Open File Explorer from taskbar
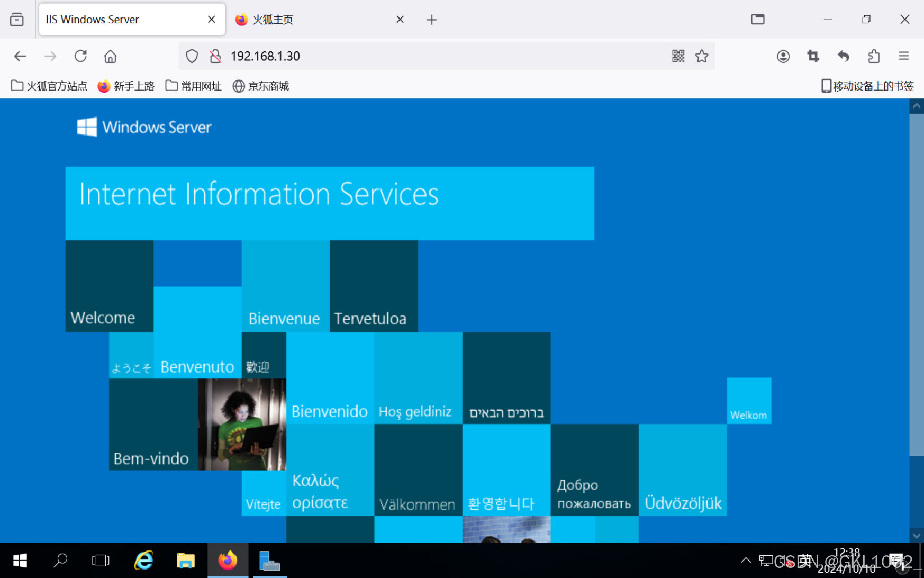Viewport: 924px width, 578px height. tap(185, 561)
